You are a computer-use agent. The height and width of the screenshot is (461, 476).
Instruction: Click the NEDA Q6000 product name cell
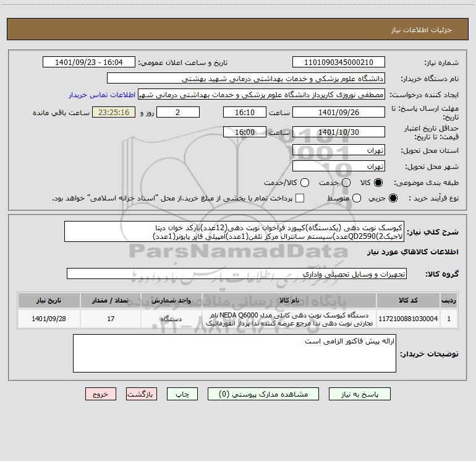289,319
